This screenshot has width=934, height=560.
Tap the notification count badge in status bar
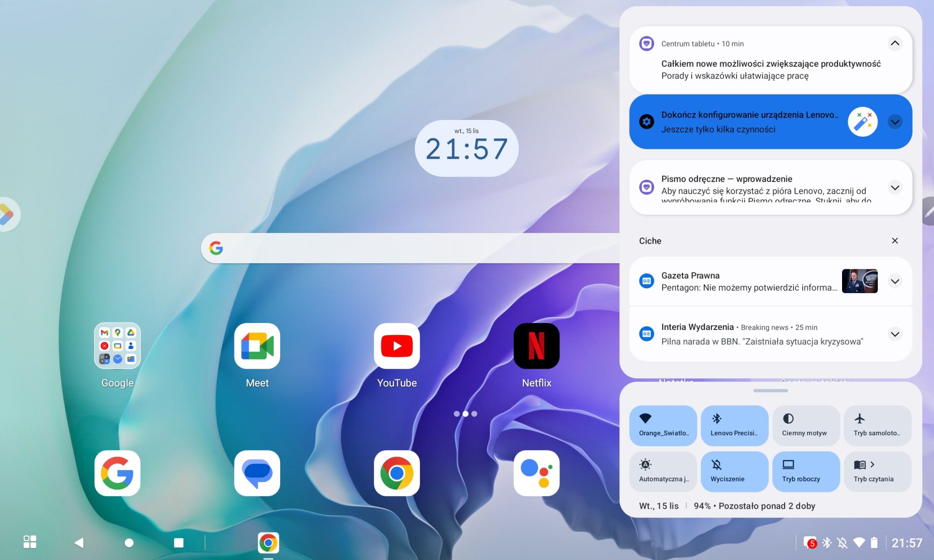[810, 543]
